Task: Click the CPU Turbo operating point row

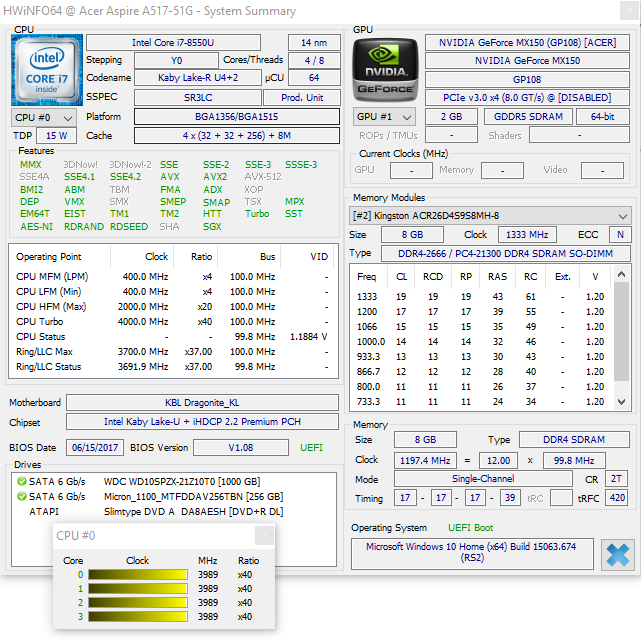Action: tap(173, 322)
